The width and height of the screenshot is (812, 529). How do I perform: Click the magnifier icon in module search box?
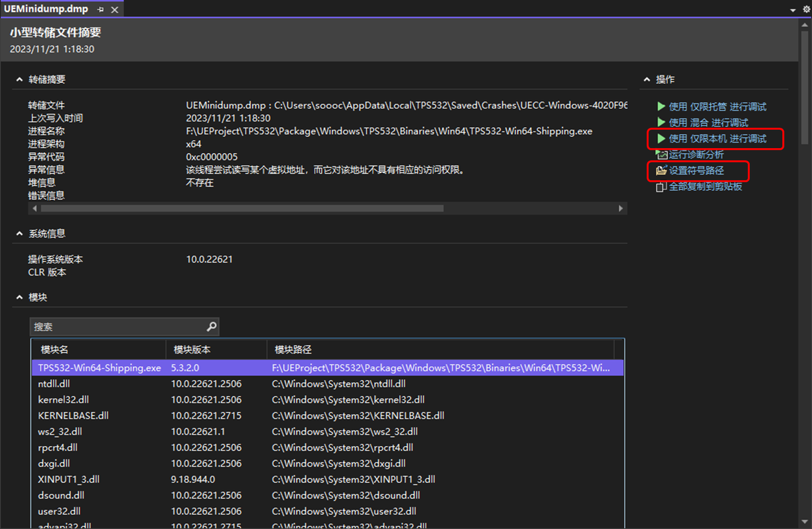211,326
